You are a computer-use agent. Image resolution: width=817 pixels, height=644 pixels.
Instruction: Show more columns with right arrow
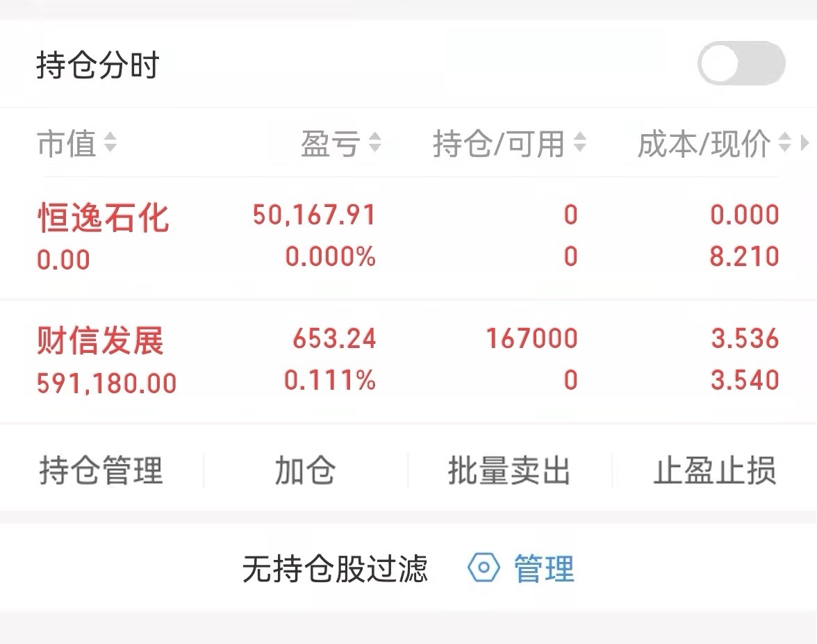[x=805, y=142]
